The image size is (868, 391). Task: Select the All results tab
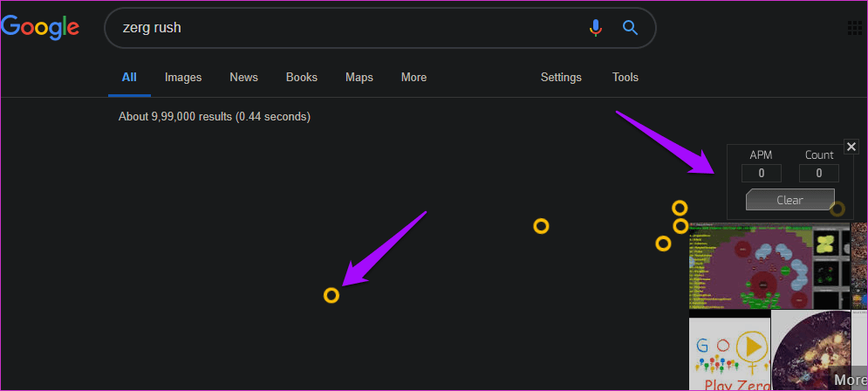coord(129,78)
